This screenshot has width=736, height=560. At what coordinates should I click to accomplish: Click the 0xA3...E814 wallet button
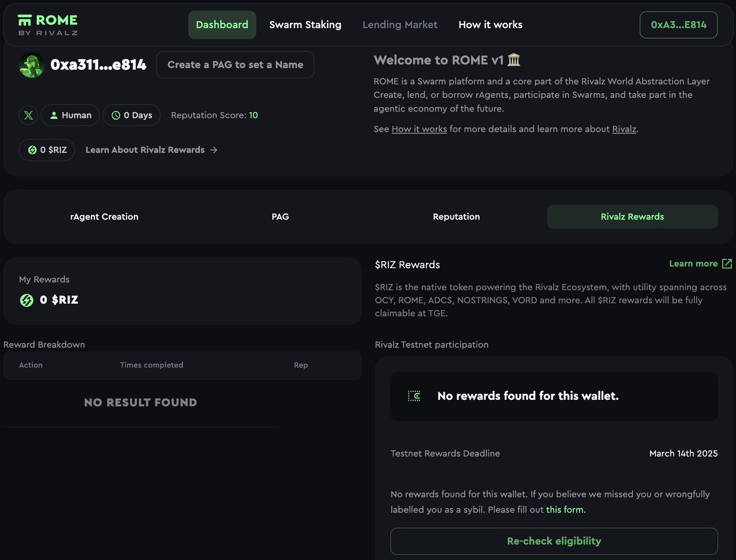pyautogui.click(x=678, y=25)
